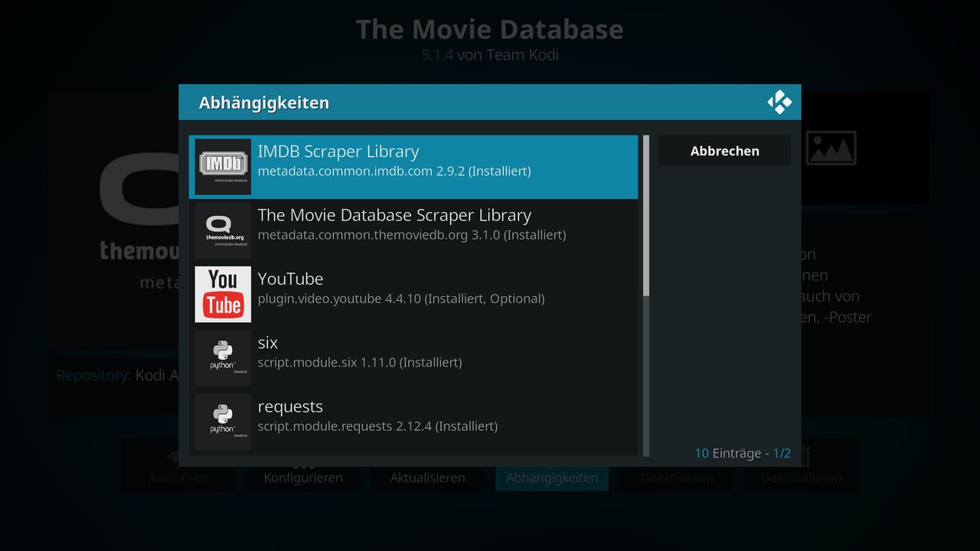This screenshot has width=980, height=551.
Task: Cancel the dependencies dialog with Abbrechen
Action: point(724,151)
